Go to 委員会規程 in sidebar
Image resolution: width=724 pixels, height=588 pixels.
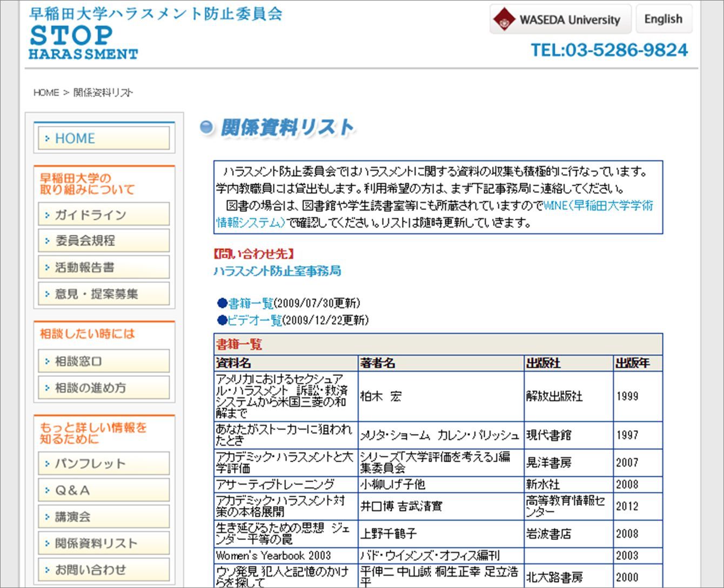pyautogui.click(x=104, y=241)
